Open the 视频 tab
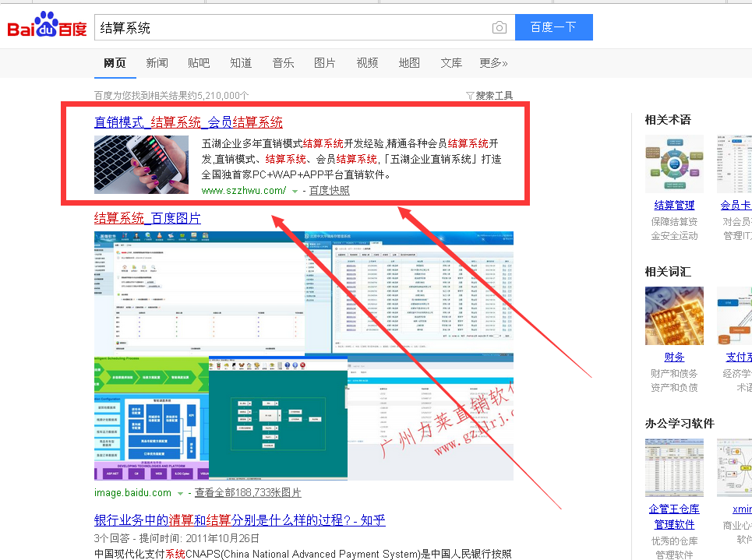The height and width of the screenshot is (560, 752). click(367, 63)
